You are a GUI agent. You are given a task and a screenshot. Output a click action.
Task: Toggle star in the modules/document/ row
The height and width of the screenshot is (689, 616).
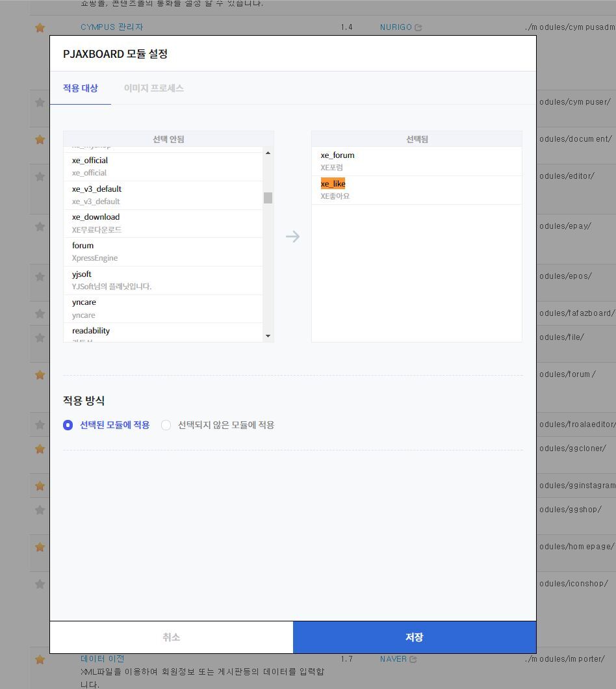pyautogui.click(x=40, y=140)
